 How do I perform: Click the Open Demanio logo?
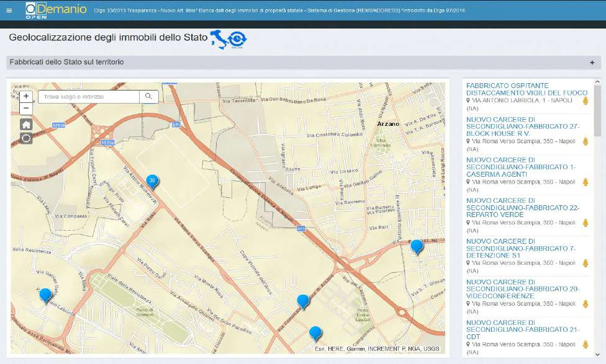click(x=55, y=10)
